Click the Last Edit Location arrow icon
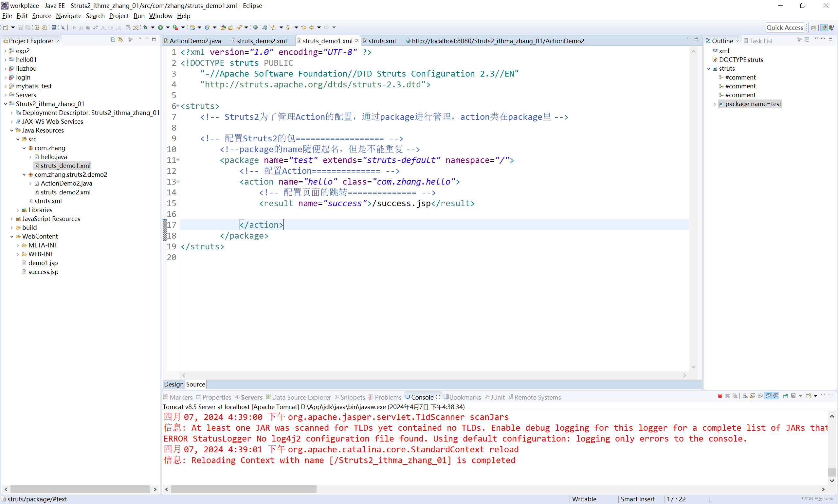The height and width of the screenshot is (504, 838). 304,27
